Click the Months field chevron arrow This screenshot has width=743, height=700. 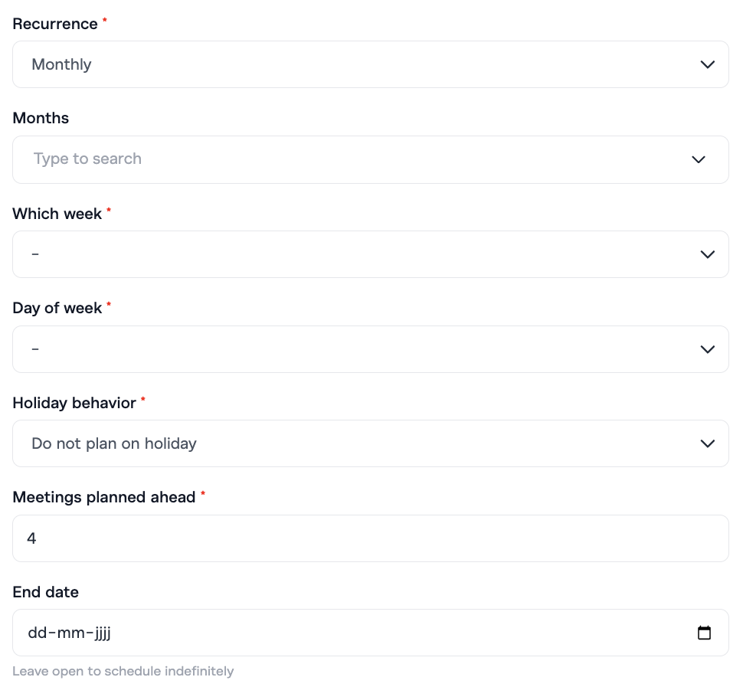pos(698,160)
